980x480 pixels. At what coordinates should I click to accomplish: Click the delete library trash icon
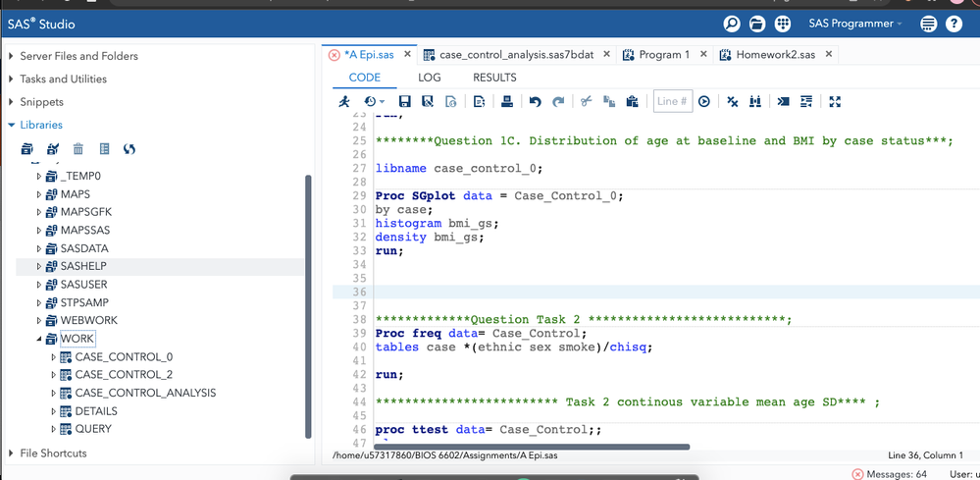point(78,149)
